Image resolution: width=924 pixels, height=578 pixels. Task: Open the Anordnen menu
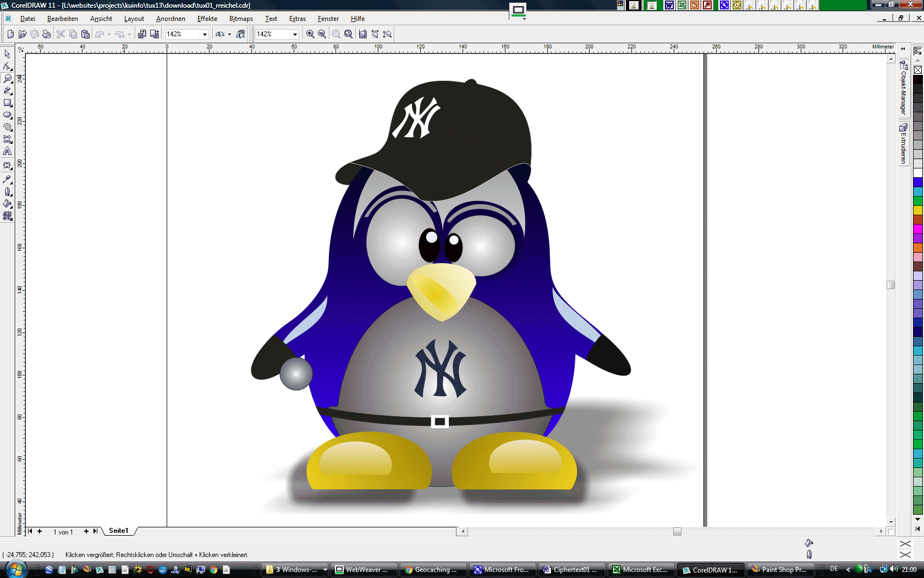click(x=170, y=19)
